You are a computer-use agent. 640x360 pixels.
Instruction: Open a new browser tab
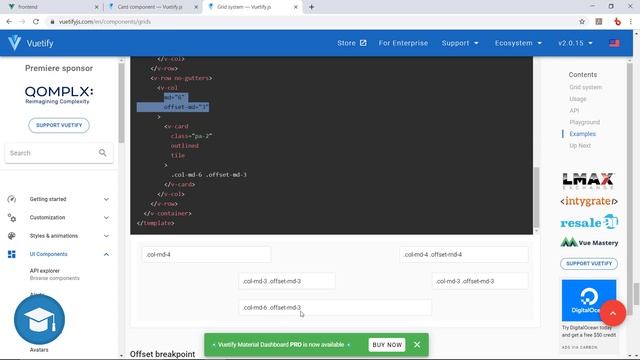(311, 7)
